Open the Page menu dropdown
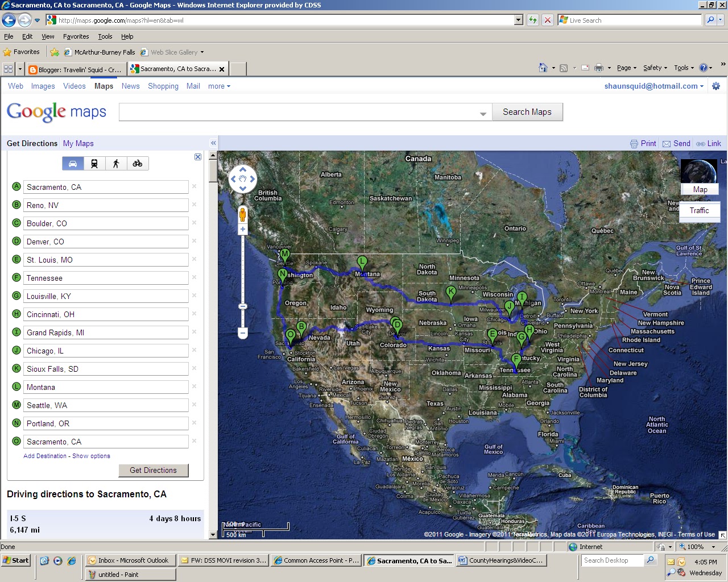The image size is (728, 582). pos(627,68)
